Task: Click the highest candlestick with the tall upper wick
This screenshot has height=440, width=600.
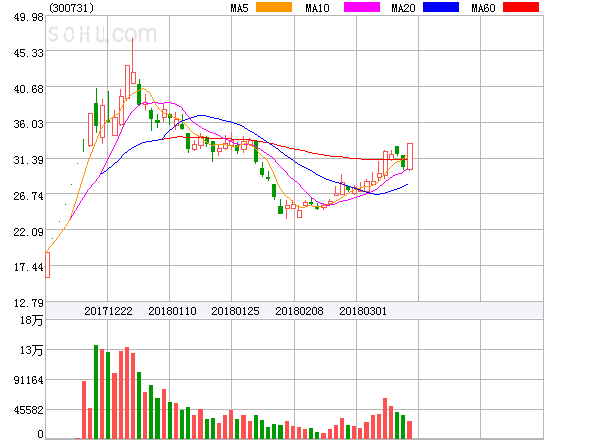Action: click(133, 61)
